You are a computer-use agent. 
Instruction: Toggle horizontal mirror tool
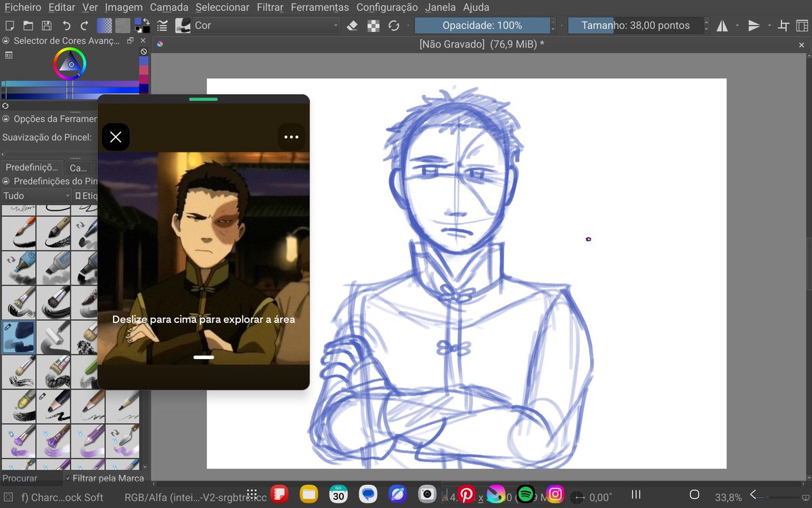(x=722, y=26)
